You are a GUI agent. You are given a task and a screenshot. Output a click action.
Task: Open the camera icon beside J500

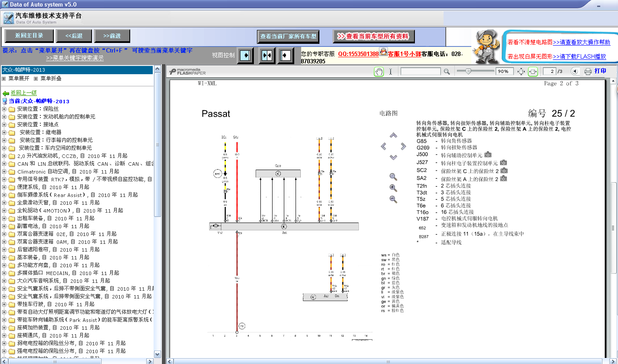pyautogui.click(x=488, y=154)
